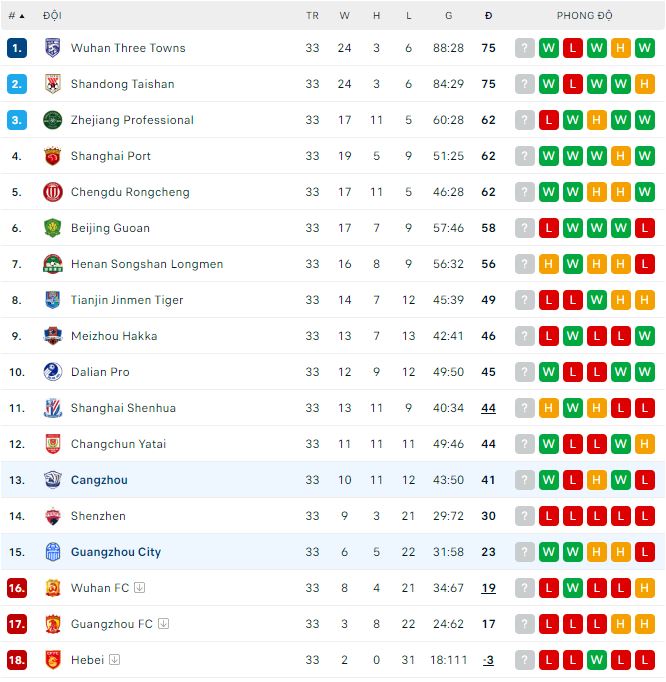This screenshot has height=682, width=666.
Task: Click the Hebei team crest
Action: pyautogui.click(x=53, y=660)
